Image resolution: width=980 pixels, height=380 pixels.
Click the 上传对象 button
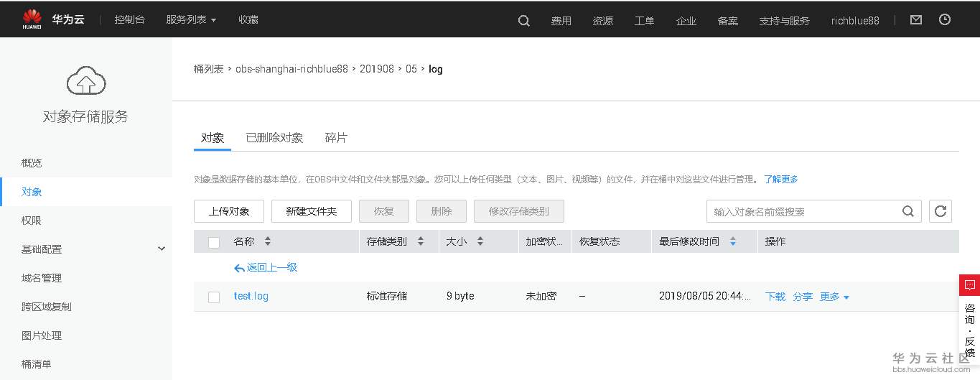229,211
